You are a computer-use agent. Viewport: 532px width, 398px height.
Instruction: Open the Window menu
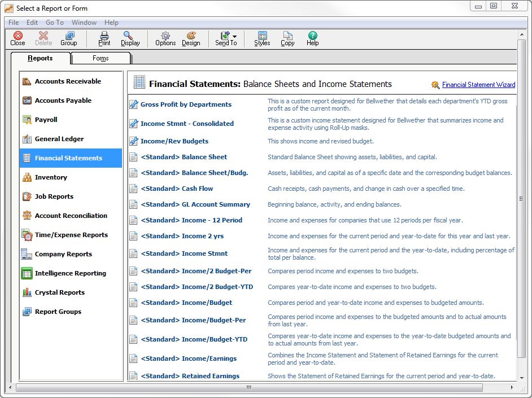click(x=84, y=23)
